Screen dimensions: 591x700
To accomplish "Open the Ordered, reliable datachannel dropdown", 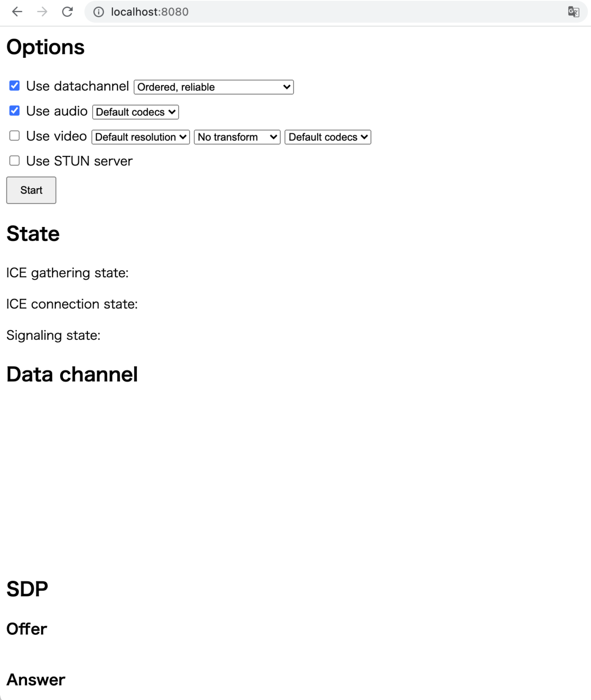I will (x=213, y=87).
